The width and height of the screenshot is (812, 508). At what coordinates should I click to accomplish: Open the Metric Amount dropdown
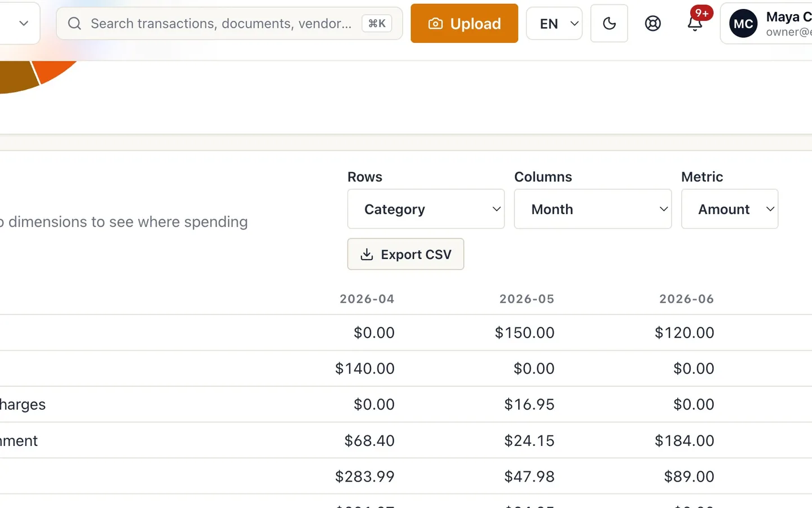point(730,209)
